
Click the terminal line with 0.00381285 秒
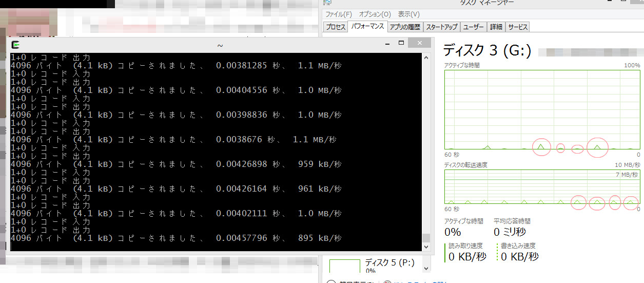pos(176,66)
